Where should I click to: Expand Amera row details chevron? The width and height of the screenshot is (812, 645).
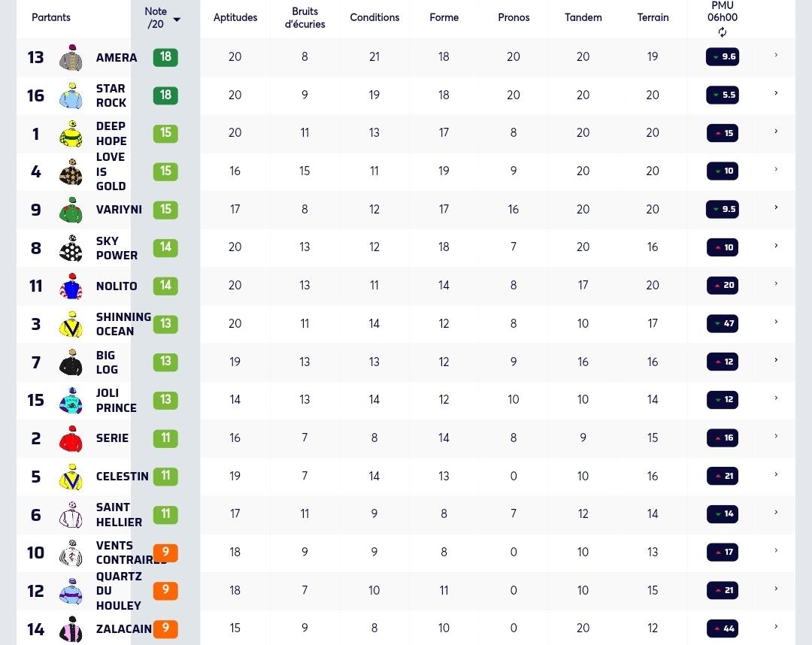click(776, 55)
